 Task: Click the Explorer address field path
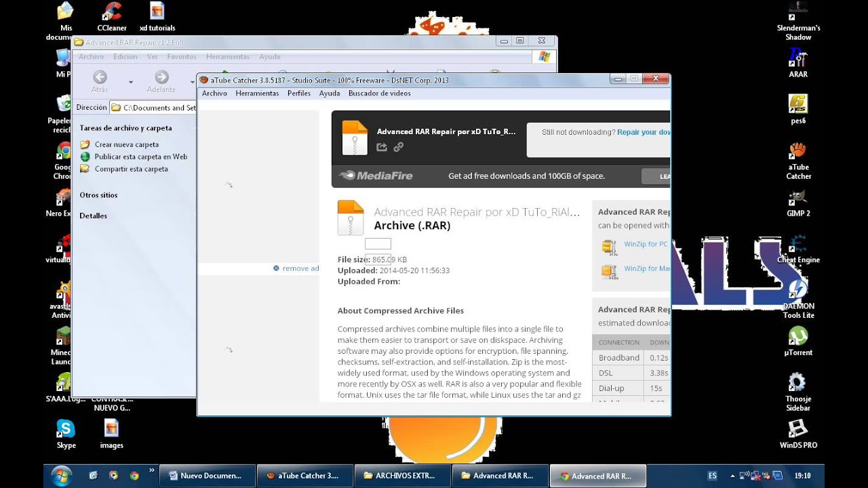click(153, 108)
